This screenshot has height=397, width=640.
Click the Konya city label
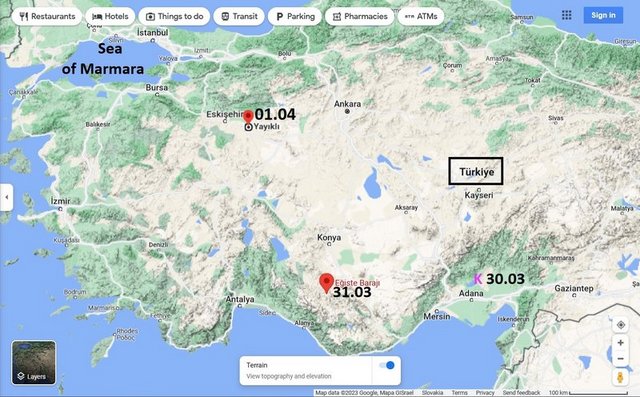point(329,237)
